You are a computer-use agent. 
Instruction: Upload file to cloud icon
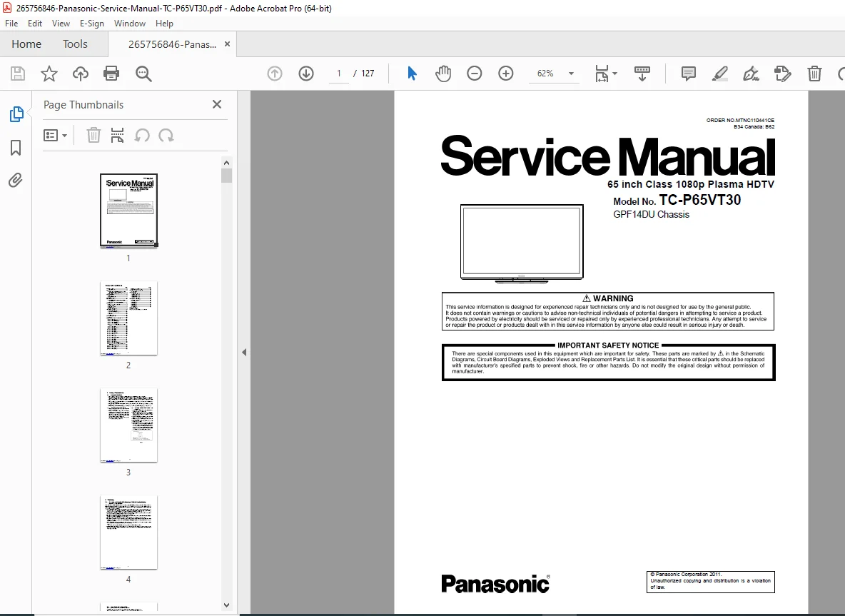pos(81,74)
